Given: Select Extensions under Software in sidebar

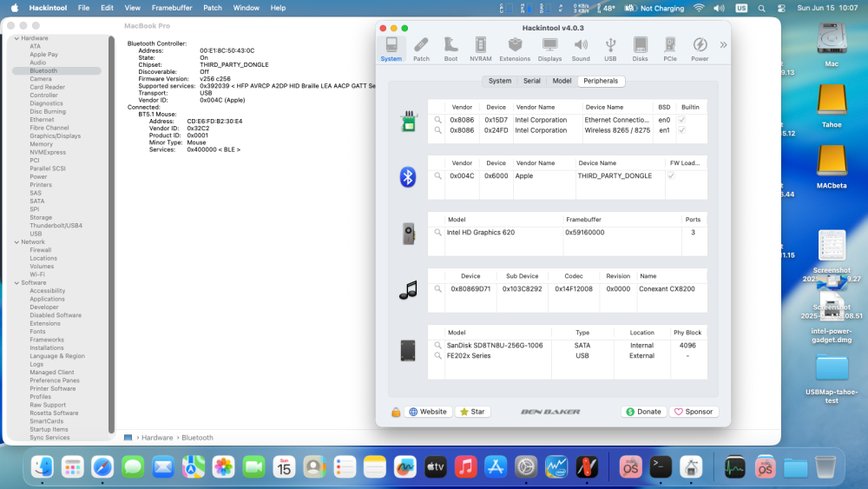Looking at the screenshot, I should 45,323.
